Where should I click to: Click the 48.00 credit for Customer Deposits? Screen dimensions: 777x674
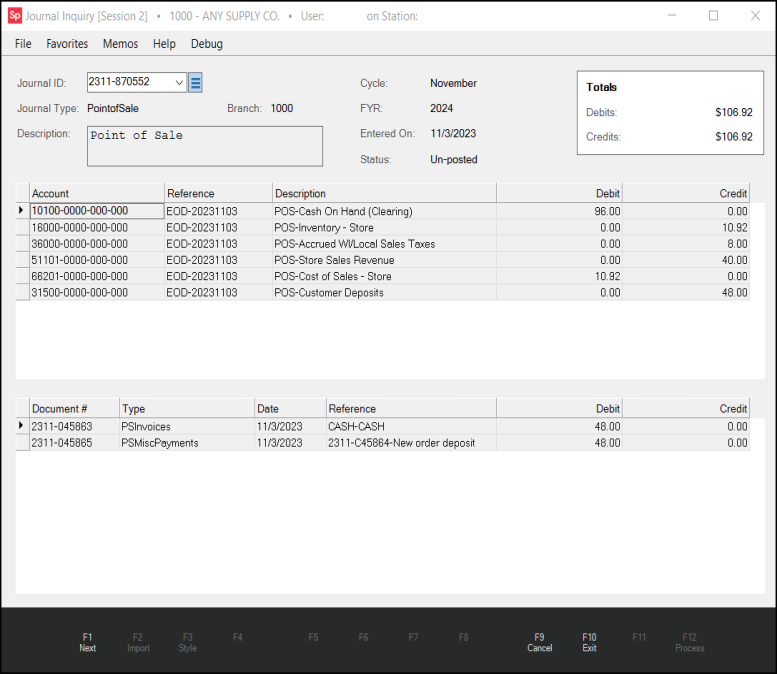point(734,293)
